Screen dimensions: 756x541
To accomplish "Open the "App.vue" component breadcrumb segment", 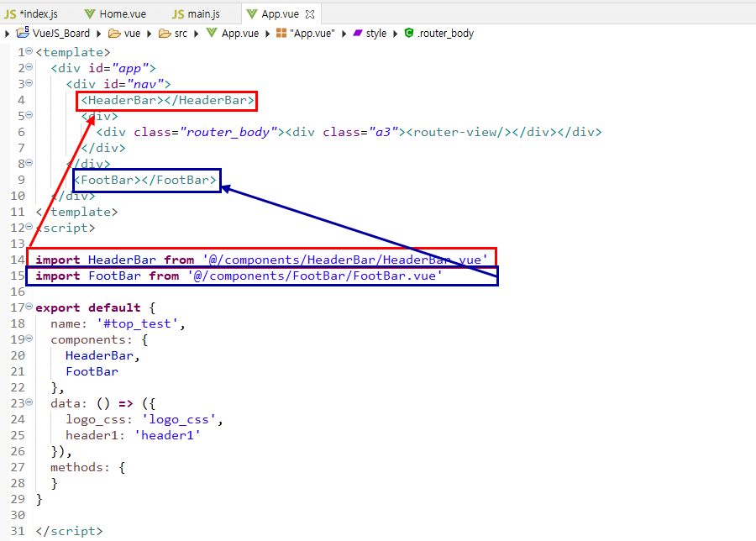I will pos(312,34).
